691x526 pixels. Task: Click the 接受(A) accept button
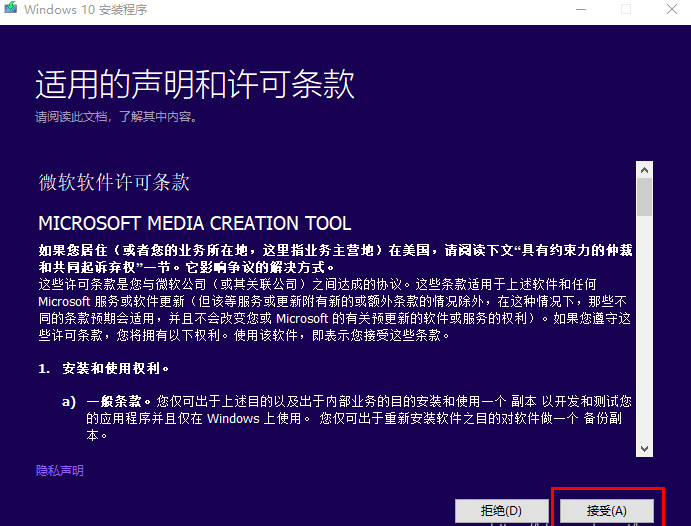[606, 511]
